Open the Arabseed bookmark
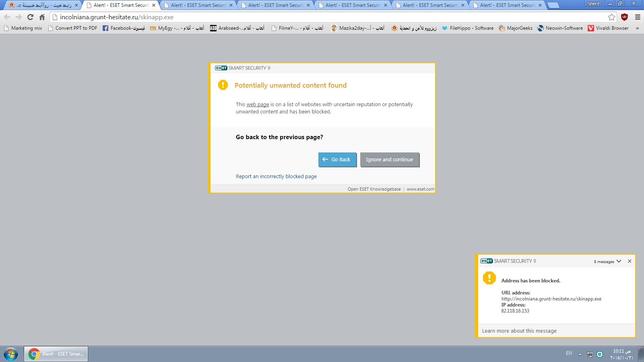 coord(237,28)
